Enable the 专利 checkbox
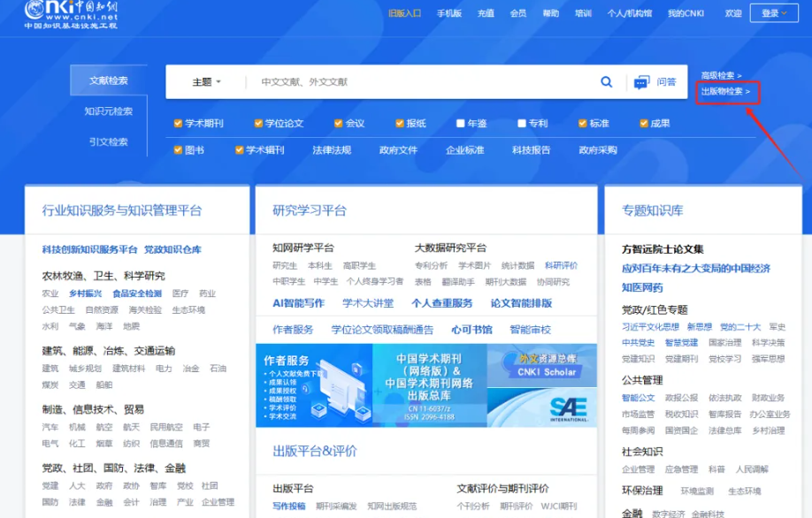Image resolution: width=812 pixels, height=518 pixels. pyautogui.click(x=522, y=123)
